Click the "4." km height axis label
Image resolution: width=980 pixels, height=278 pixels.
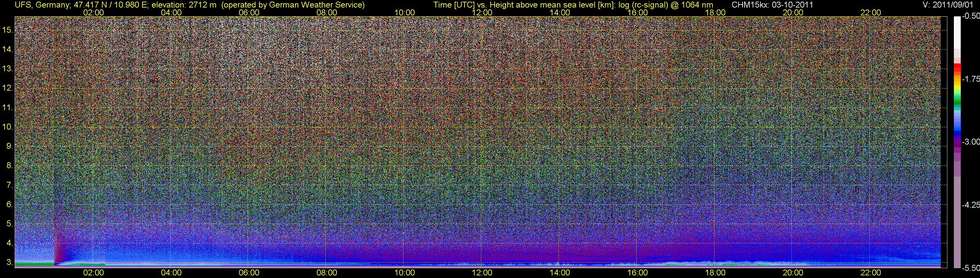[x=9, y=243]
